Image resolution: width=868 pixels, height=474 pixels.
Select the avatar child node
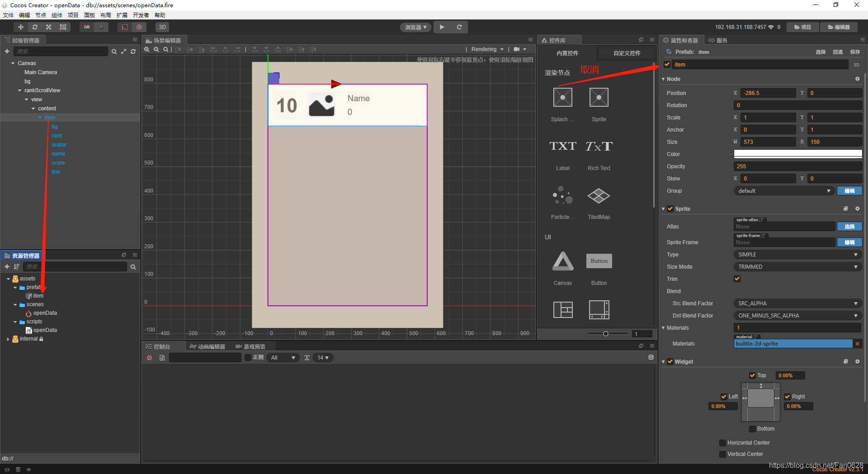coord(59,145)
